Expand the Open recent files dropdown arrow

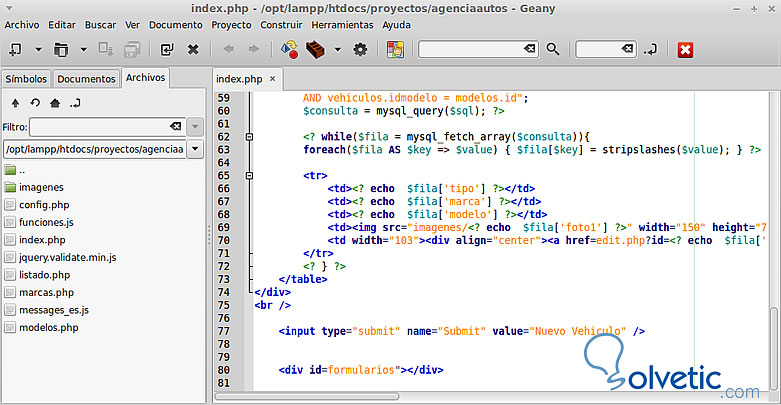click(x=83, y=49)
